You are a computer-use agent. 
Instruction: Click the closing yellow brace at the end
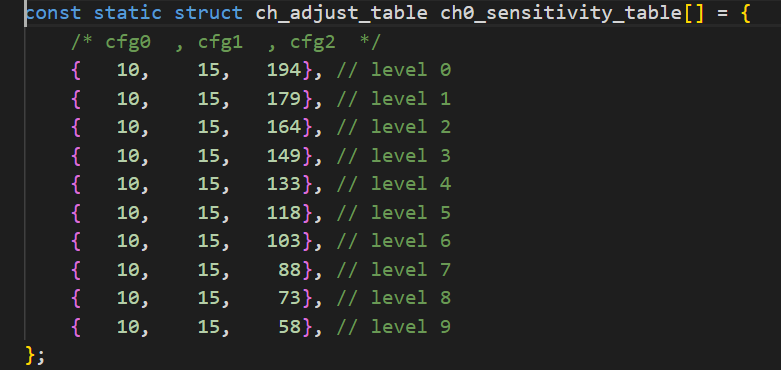[30, 356]
